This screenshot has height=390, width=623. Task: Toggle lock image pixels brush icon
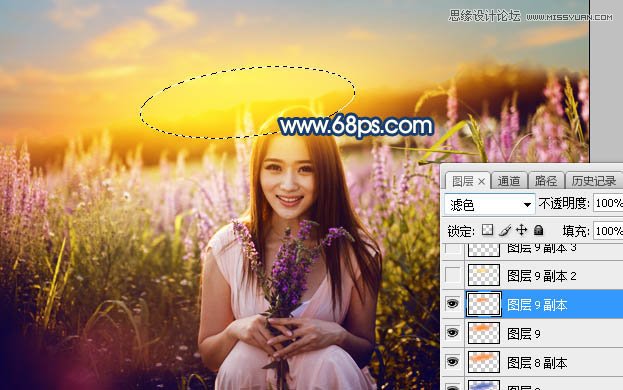505,230
